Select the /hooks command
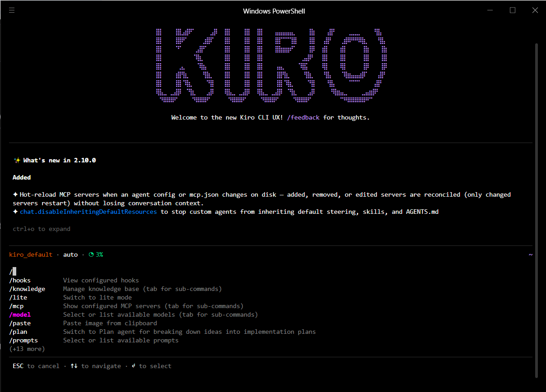The width and height of the screenshot is (546, 392). pyautogui.click(x=20, y=281)
